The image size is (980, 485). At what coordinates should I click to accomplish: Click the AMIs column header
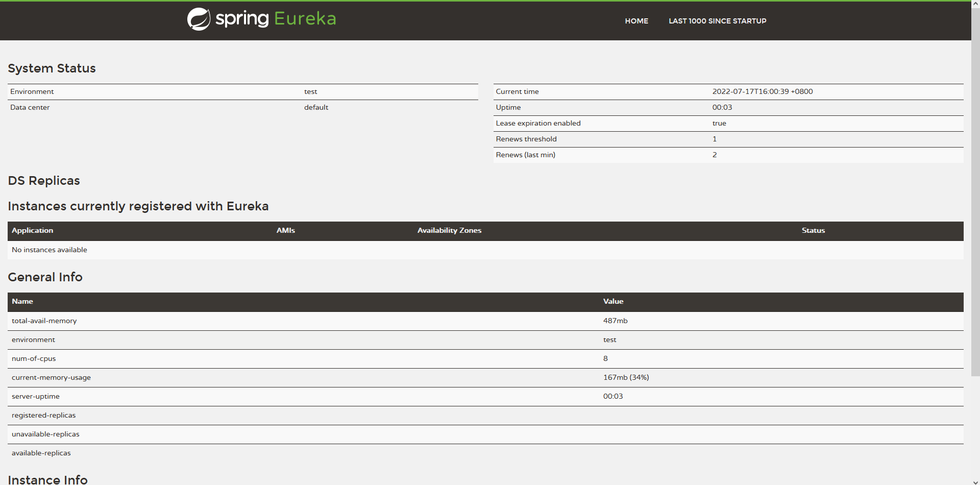click(x=285, y=231)
